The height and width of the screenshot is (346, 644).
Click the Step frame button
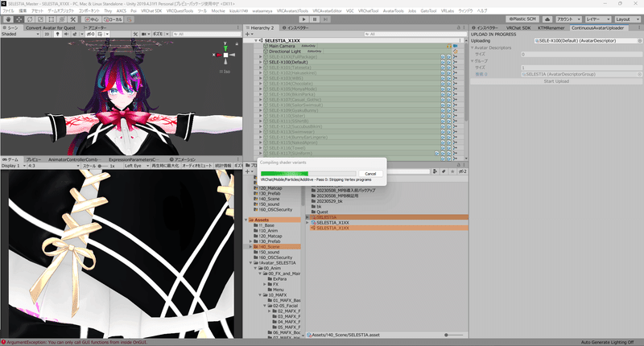tap(325, 19)
